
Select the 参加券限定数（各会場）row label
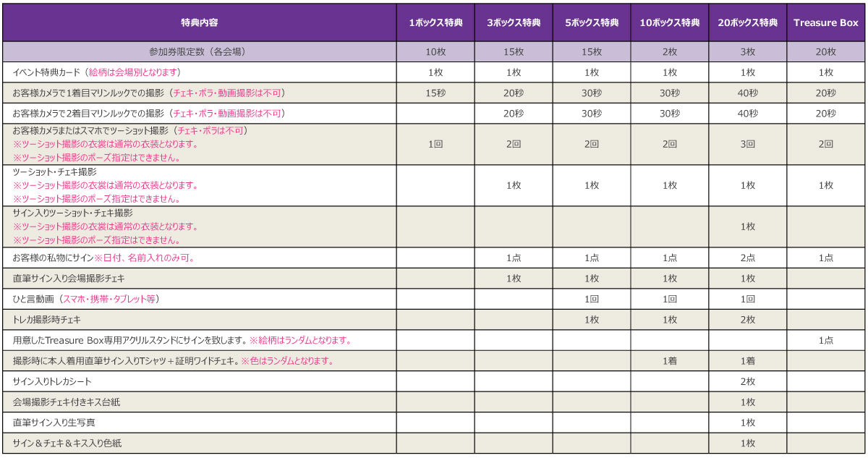click(x=198, y=51)
